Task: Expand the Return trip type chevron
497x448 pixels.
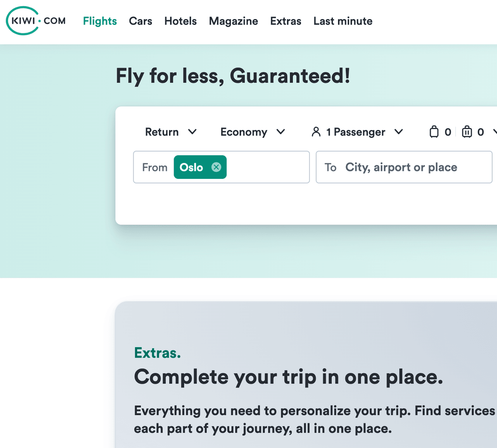Action: [192, 132]
